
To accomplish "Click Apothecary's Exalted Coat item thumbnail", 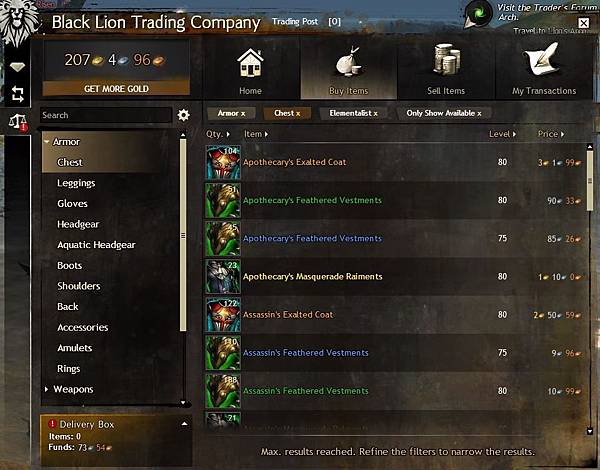I will coord(223,162).
